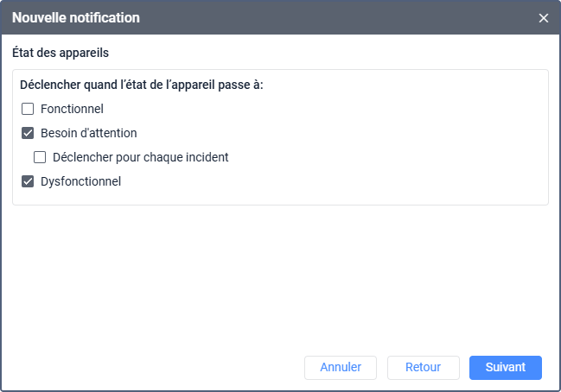Uncheck the Dysfonctionnel checkbox
This screenshot has width=561, height=392.
tap(28, 182)
